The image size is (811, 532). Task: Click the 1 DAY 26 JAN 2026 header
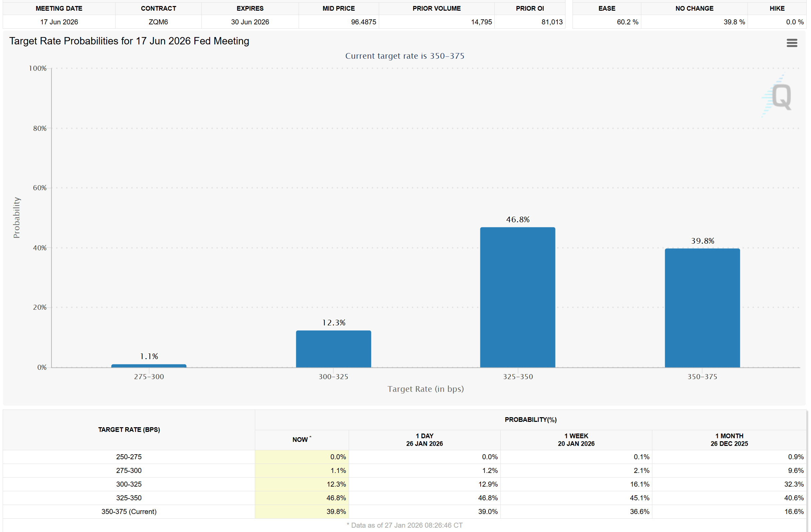point(424,439)
